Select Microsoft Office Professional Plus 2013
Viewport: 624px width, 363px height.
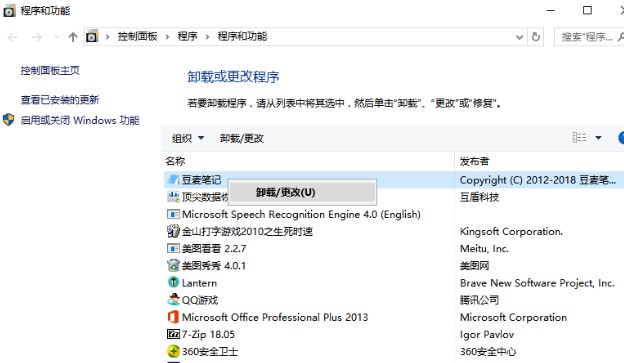[x=275, y=317]
